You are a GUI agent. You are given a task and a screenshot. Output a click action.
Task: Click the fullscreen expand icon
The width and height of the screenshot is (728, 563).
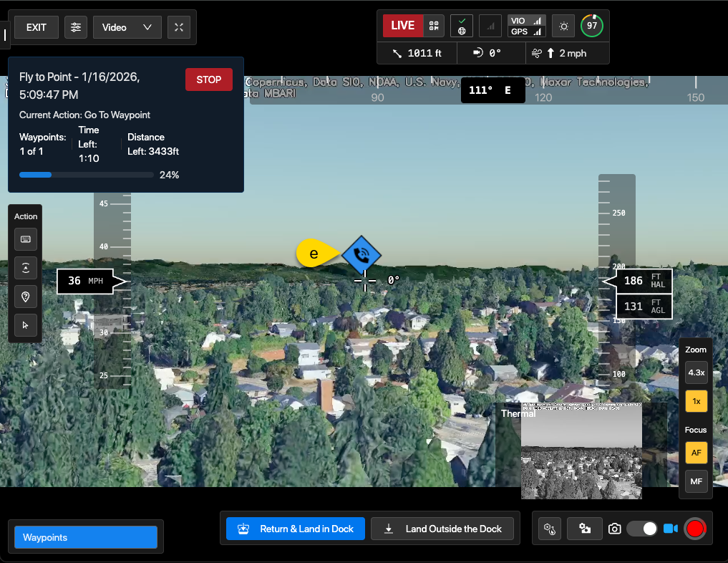pyautogui.click(x=179, y=27)
